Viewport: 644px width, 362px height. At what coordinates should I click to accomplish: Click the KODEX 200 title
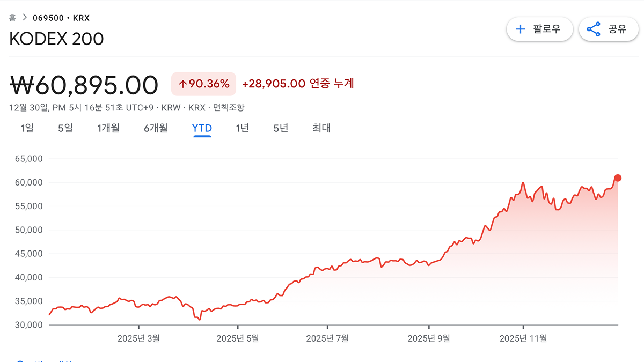[56, 39]
